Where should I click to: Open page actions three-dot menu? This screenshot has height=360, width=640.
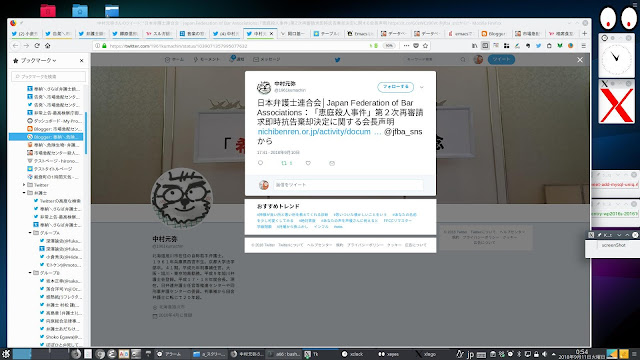[406, 46]
